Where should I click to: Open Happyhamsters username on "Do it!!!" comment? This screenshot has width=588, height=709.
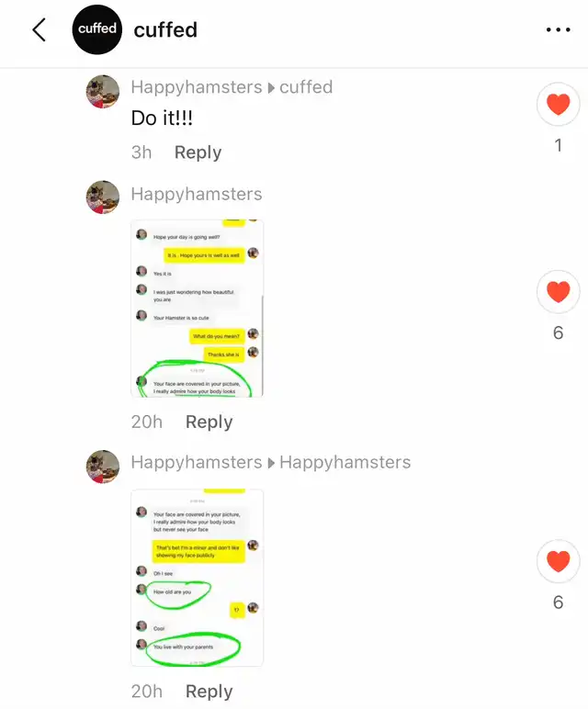197,87
